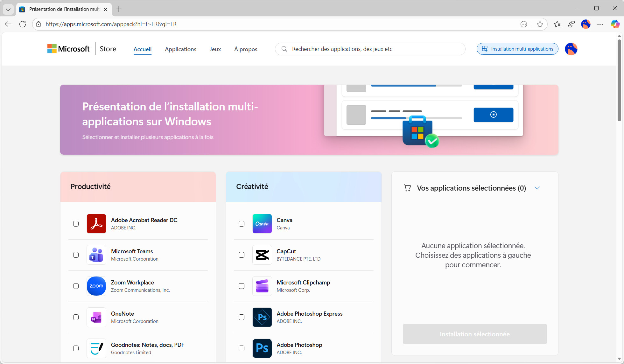This screenshot has width=624, height=364.
Task: Click the Microsoft logo link
Action: pyautogui.click(x=68, y=49)
